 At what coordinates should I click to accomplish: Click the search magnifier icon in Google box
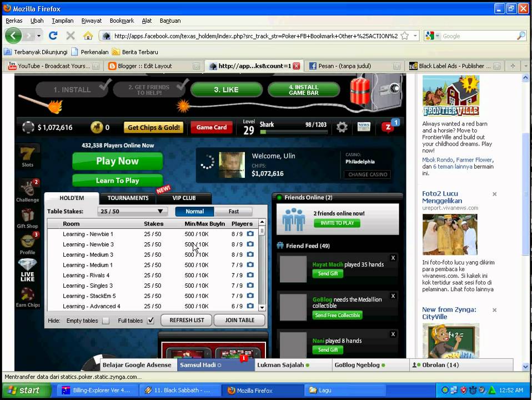point(521,36)
